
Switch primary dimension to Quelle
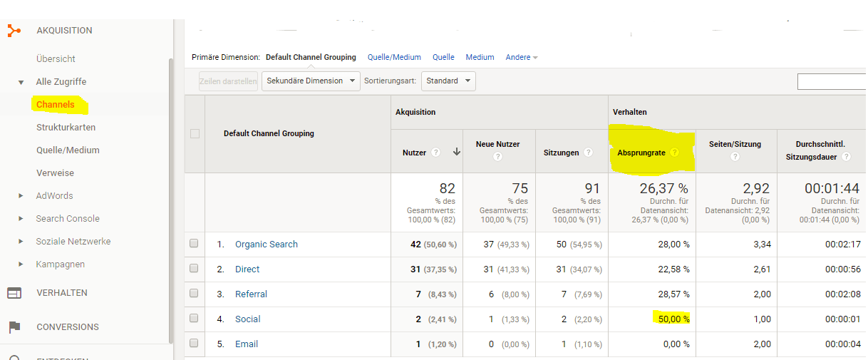443,57
